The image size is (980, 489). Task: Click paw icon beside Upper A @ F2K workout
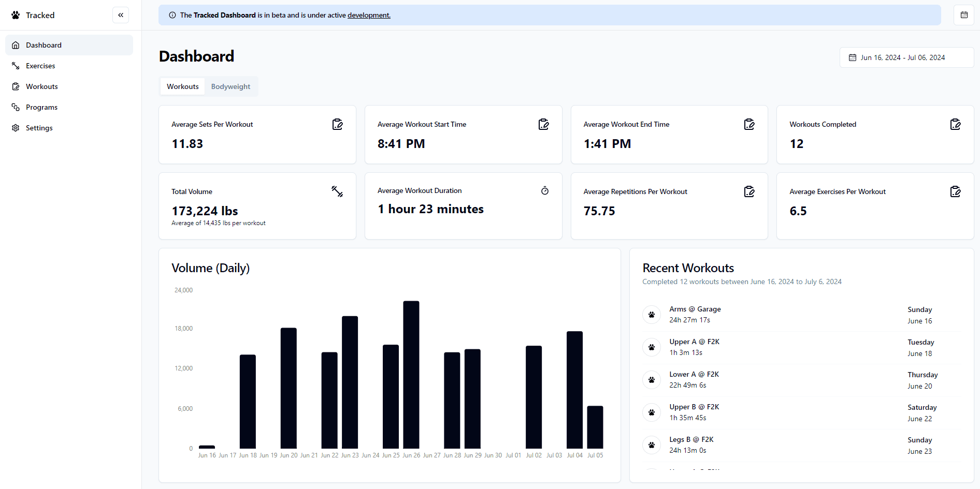click(652, 347)
